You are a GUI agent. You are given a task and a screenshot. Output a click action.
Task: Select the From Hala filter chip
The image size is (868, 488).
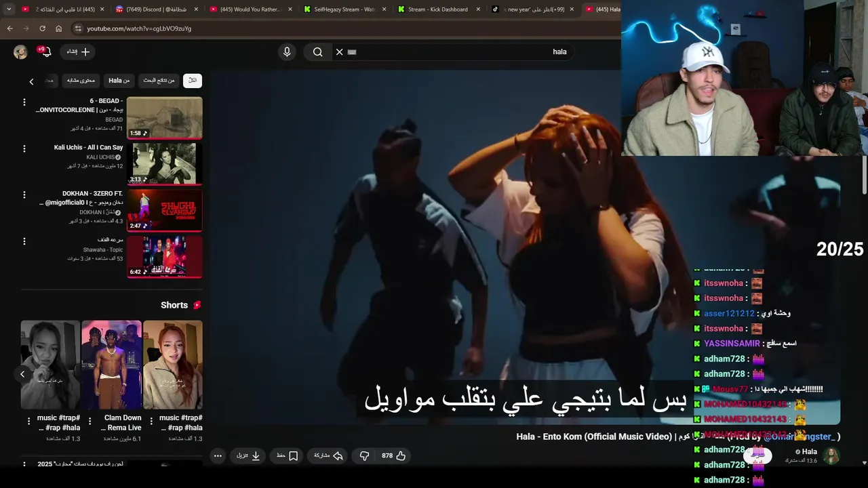point(119,81)
